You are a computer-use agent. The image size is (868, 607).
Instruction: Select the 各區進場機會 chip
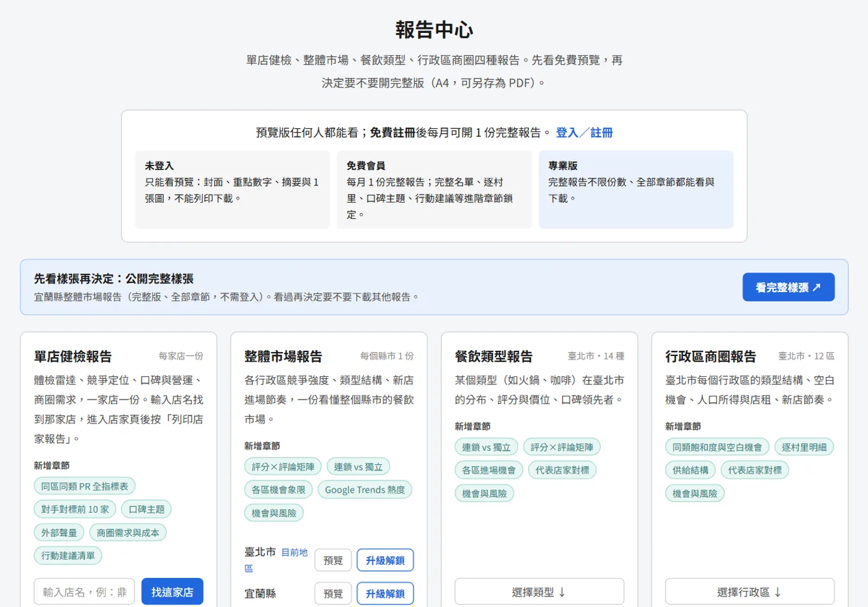tap(489, 470)
